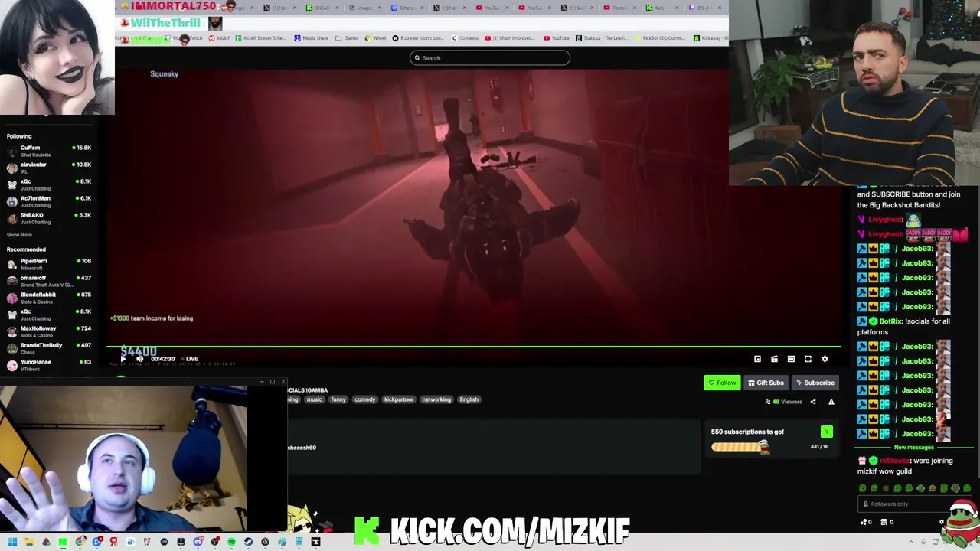Screen dimensions: 980x551
Task: Open Contexto bookmark
Action: [465, 38]
